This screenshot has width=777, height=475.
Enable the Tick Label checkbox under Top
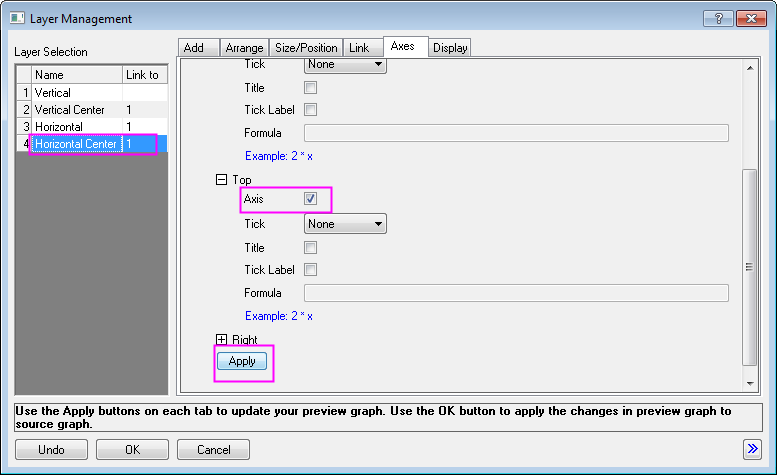[310, 269]
